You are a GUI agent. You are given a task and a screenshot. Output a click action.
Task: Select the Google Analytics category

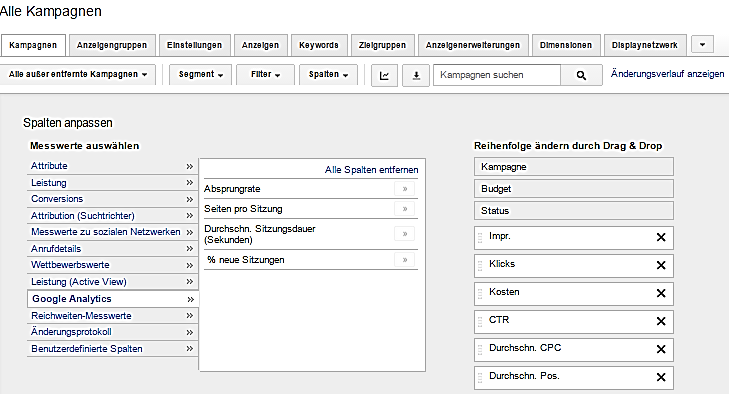(113, 299)
